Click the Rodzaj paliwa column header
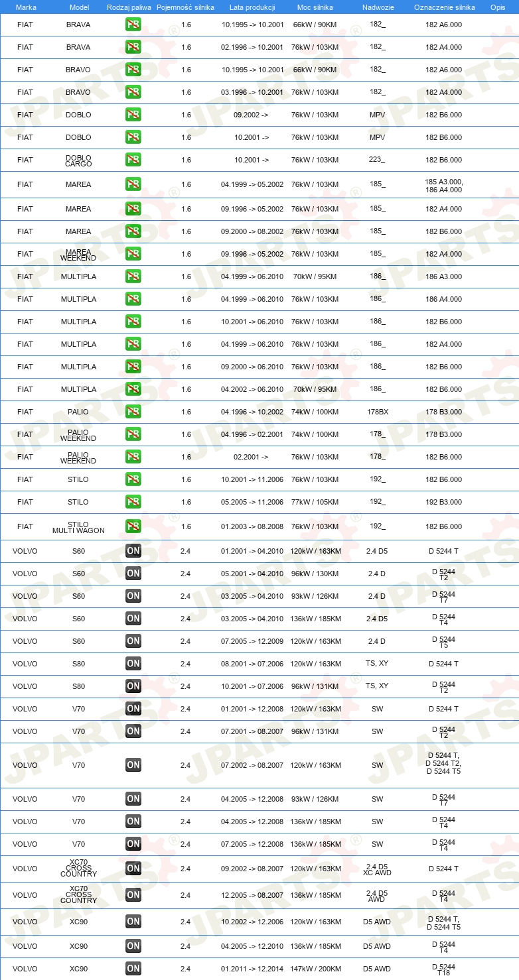This screenshot has height=980, width=519. (x=129, y=7)
